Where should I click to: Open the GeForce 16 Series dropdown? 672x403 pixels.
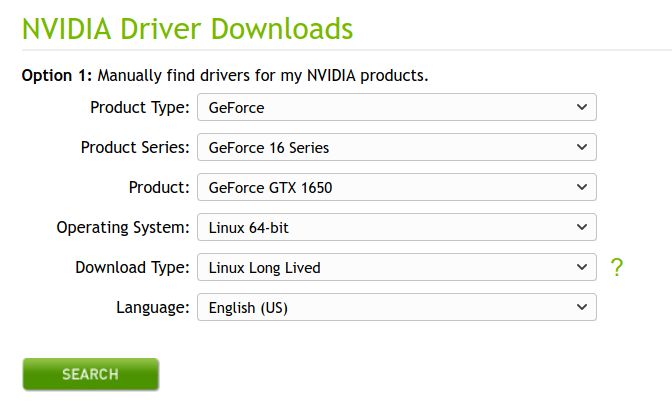[x=396, y=147]
